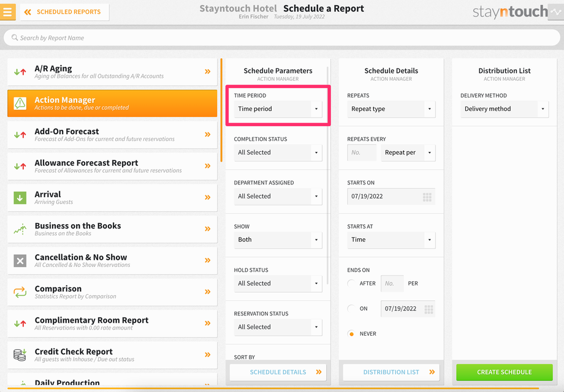The image size is (564, 392).
Task: Select the Credit Check Report
Action: pos(112,355)
